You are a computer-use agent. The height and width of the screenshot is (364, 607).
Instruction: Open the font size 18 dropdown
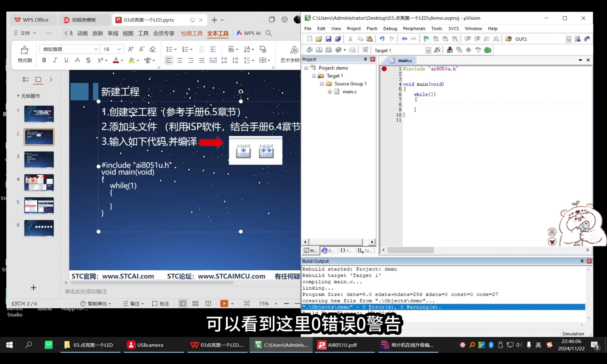119,49
